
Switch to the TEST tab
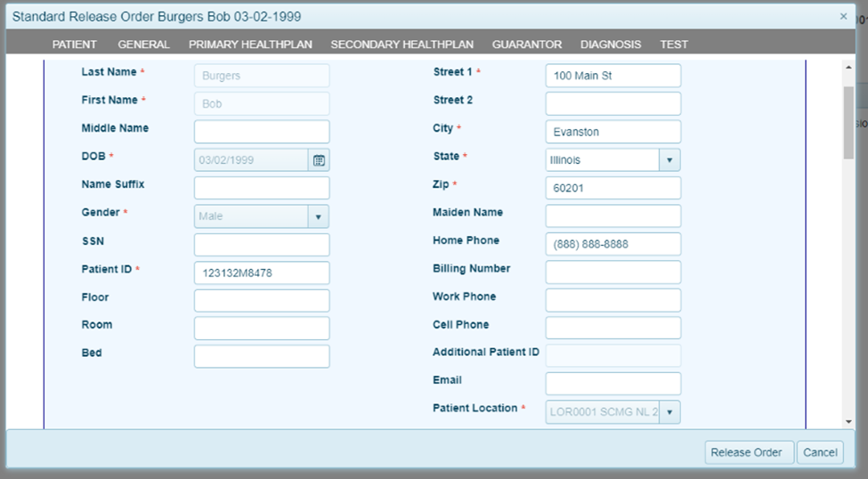pyautogui.click(x=674, y=45)
